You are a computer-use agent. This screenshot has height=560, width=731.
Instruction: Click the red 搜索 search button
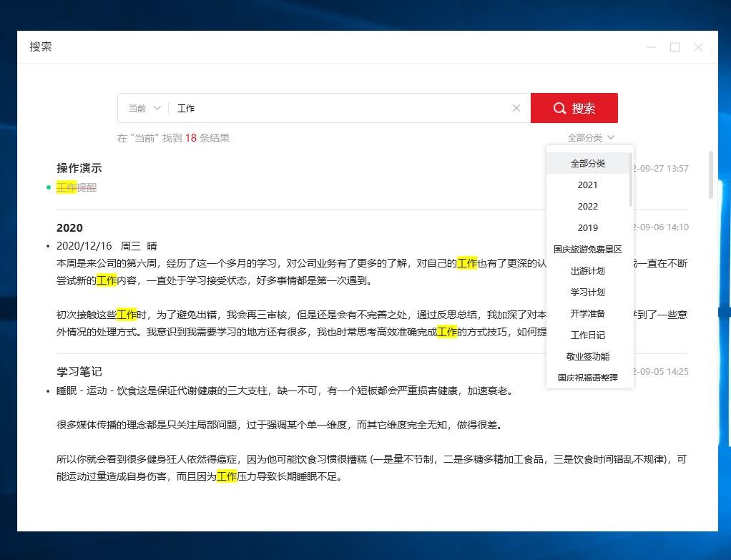pos(574,108)
